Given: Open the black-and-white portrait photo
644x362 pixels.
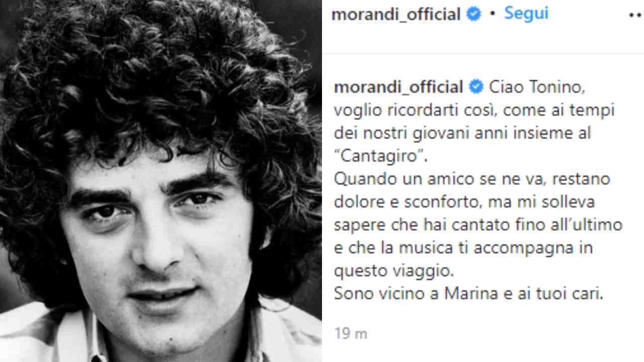Looking at the screenshot, I should [161, 181].
